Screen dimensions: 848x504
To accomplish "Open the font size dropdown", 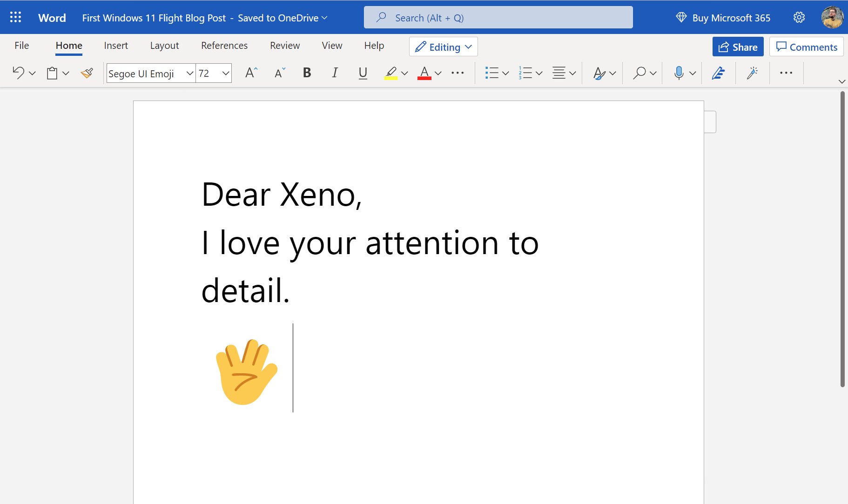I will tap(225, 73).
